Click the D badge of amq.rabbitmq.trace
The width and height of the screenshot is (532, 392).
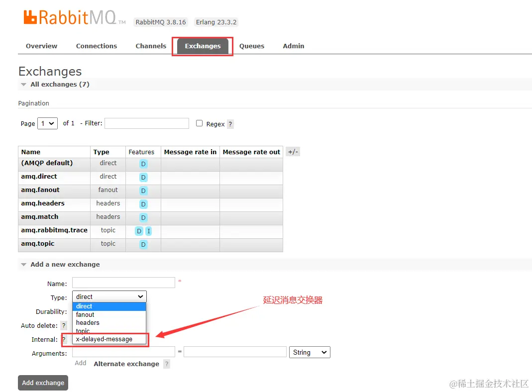coord(139,231)
